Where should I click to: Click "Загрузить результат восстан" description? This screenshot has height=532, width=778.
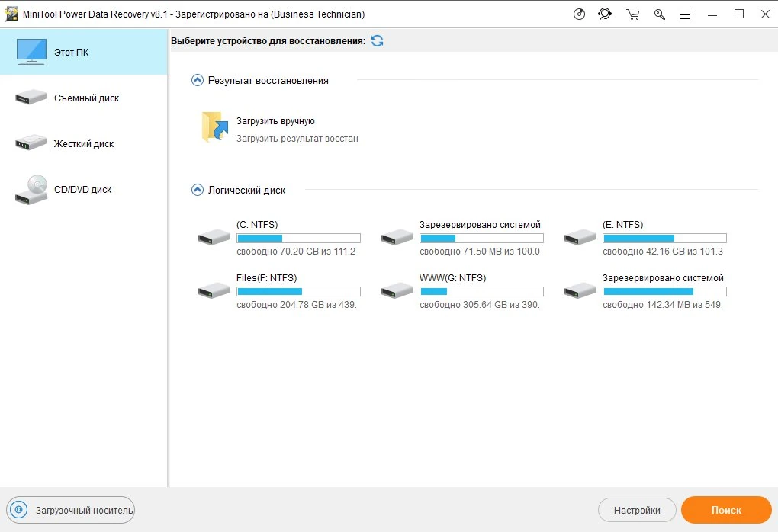click(297, 139)
